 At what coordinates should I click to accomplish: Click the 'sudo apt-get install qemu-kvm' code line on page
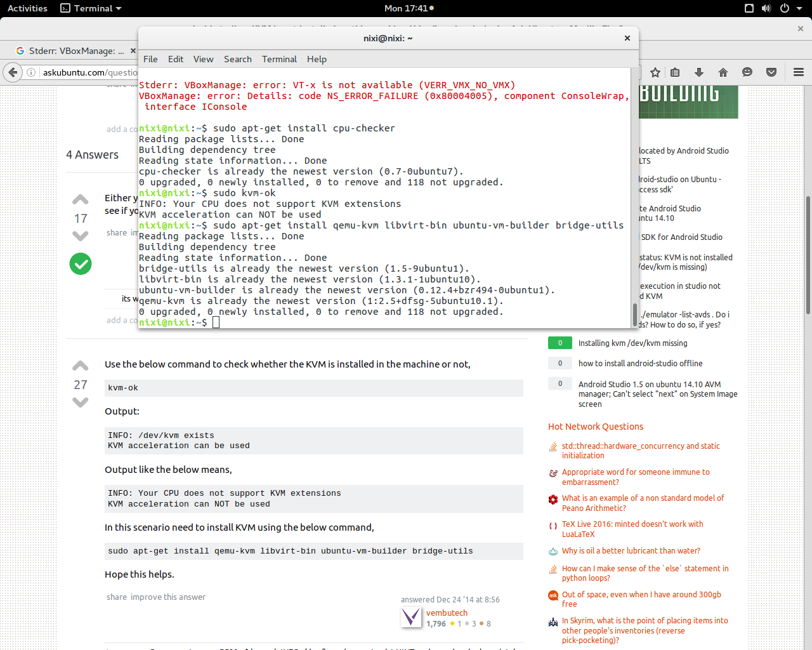coord(291,551)
